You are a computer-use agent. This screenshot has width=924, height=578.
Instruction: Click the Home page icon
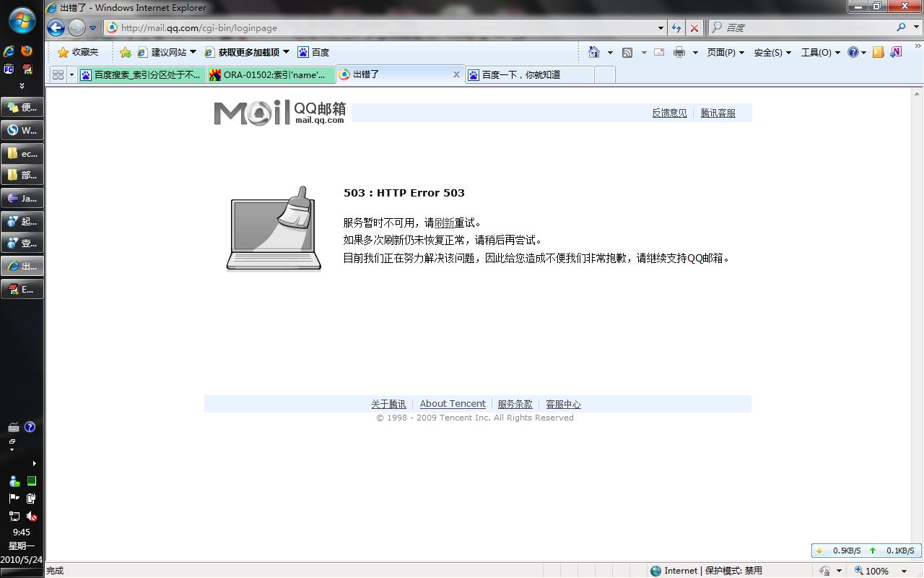594,52
